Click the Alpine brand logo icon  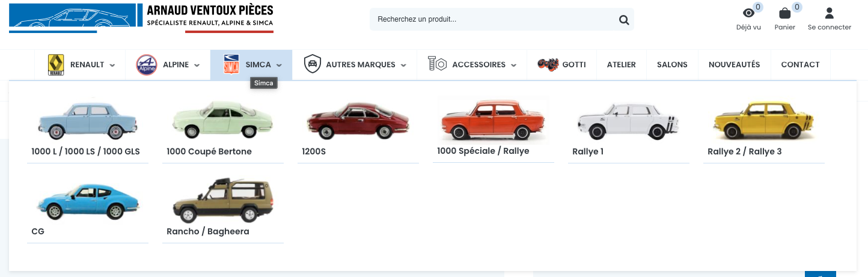coord(147,65)
